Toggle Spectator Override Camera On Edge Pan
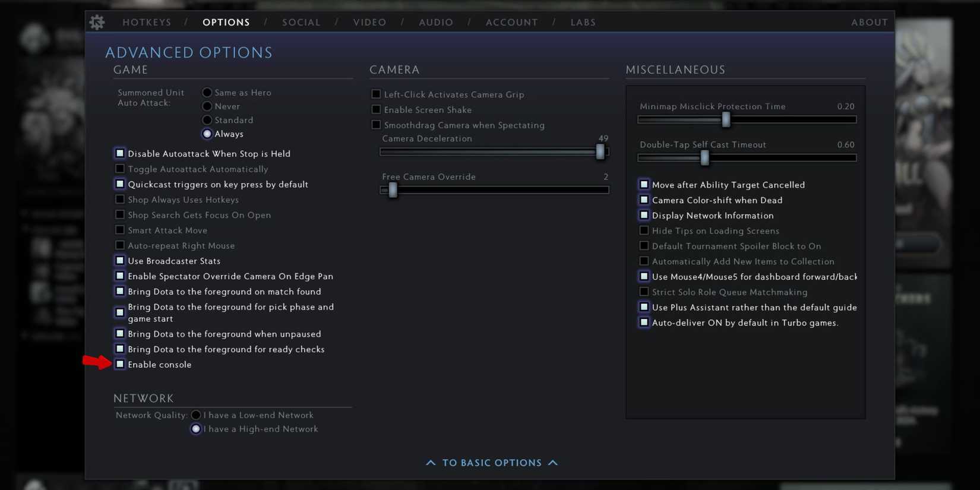 pos(120,276)
